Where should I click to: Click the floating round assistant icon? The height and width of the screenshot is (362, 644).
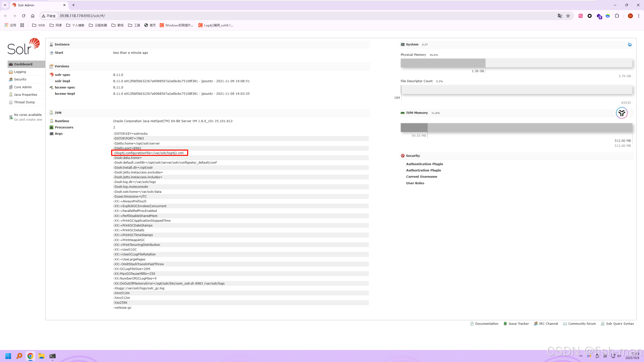(x=622, y=113)
